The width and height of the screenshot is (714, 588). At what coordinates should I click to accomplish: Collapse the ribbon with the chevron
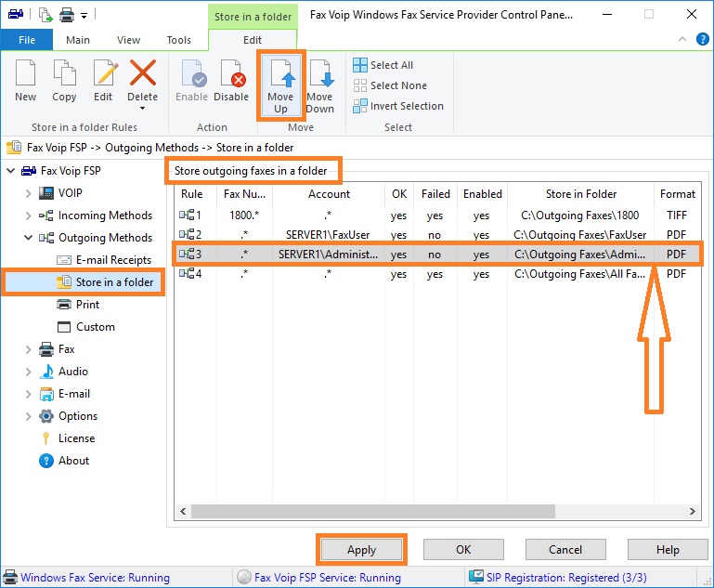[x=682, y=39]
